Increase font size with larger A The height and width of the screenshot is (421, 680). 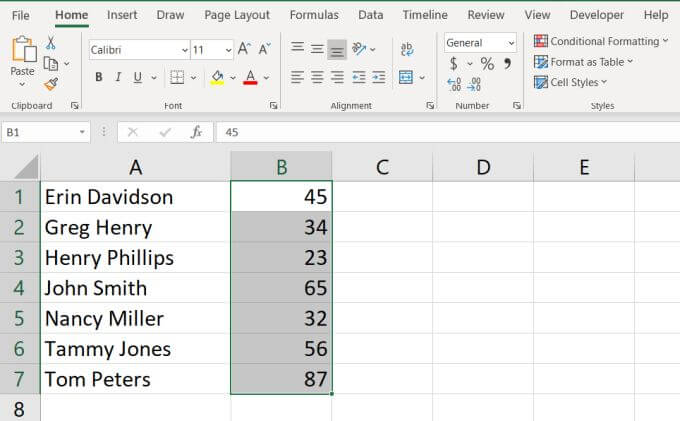tap(244, 49)
